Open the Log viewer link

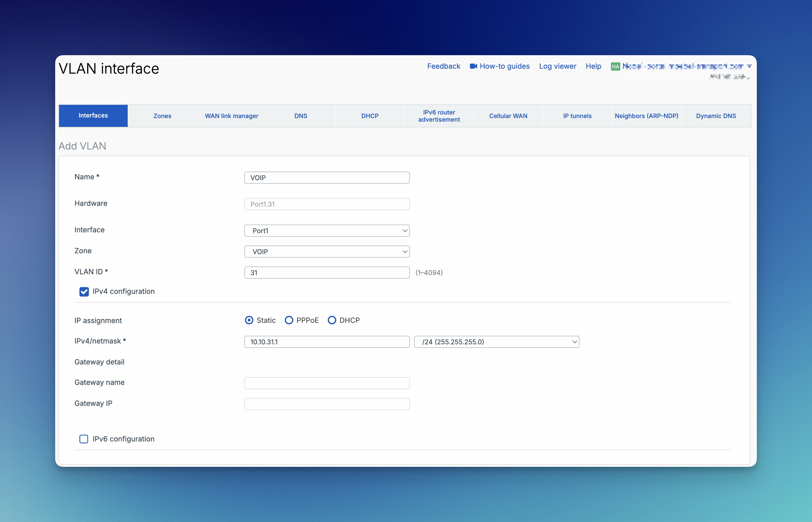[558, 66]
